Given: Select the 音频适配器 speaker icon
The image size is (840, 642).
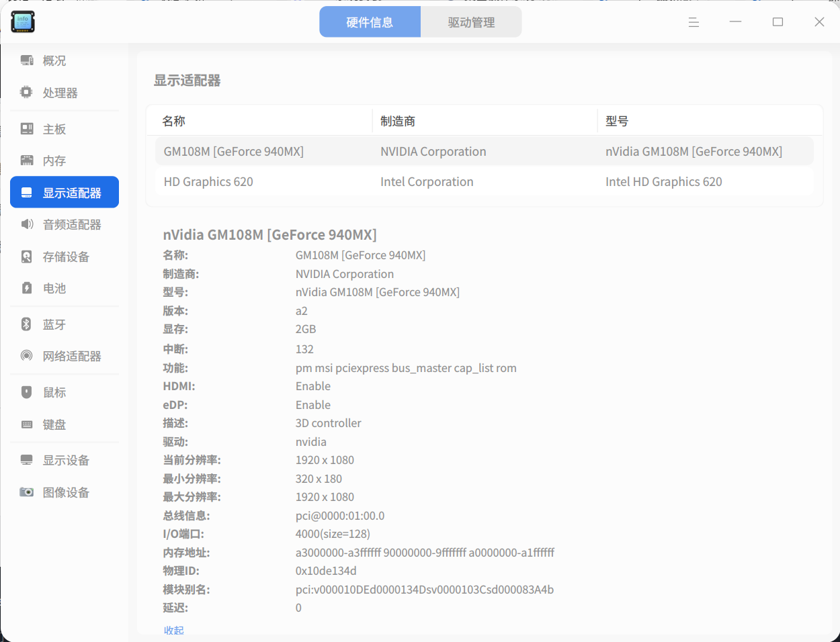Looking at the screenshot, I should pyautogui.click(x=27, y=224).
